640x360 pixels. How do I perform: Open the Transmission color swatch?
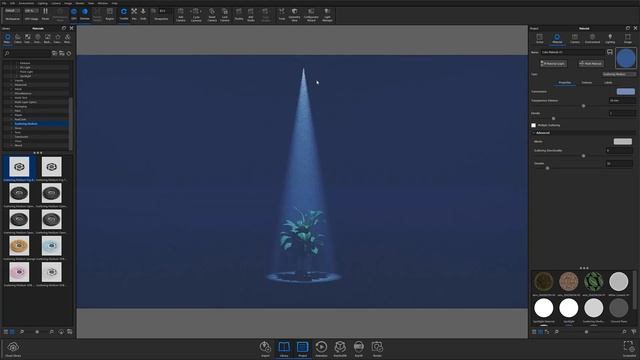(x=626, y=91)
